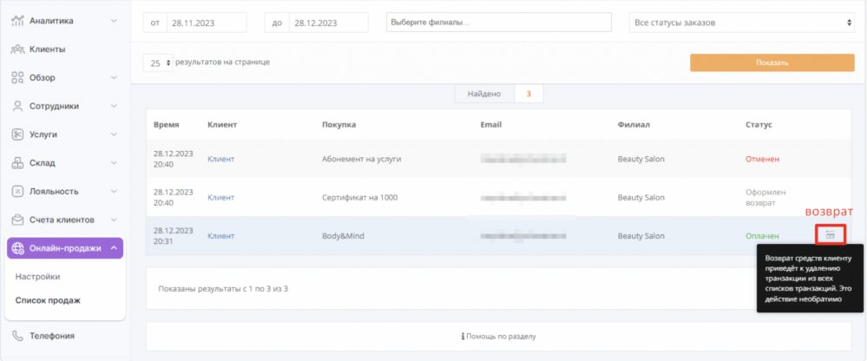Click Сертификат на 1000 purchase cell

click(360, 198)
